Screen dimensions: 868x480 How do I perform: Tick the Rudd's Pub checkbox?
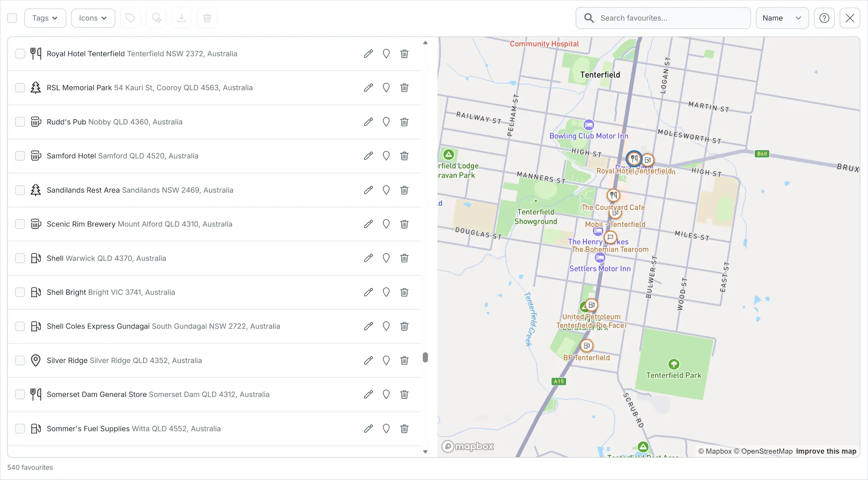coord(20,122)
